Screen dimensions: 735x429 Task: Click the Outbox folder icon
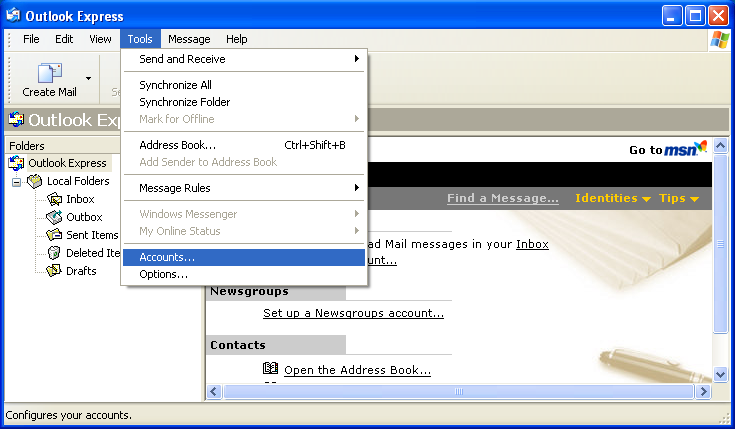click(54, 217)
